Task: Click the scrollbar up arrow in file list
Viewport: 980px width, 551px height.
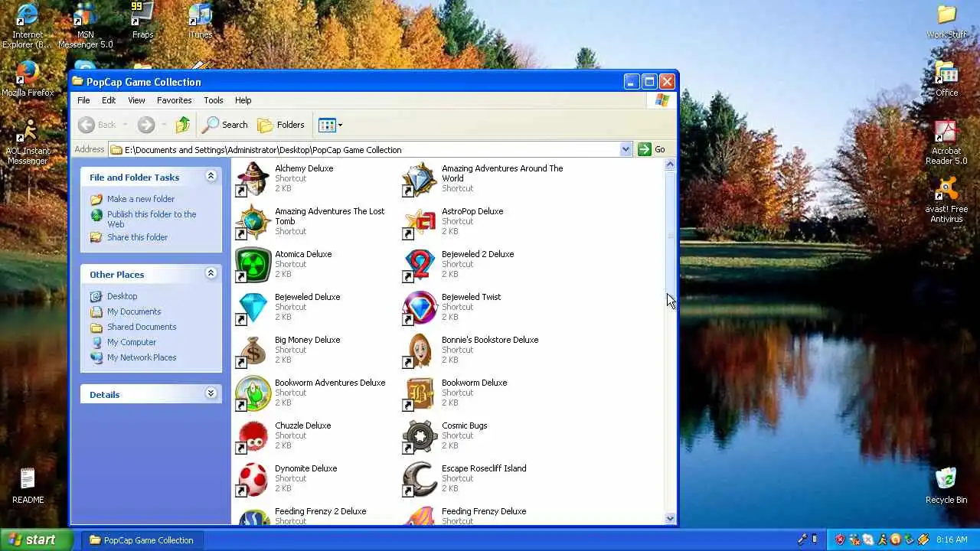Action: [x=671, y=165]
